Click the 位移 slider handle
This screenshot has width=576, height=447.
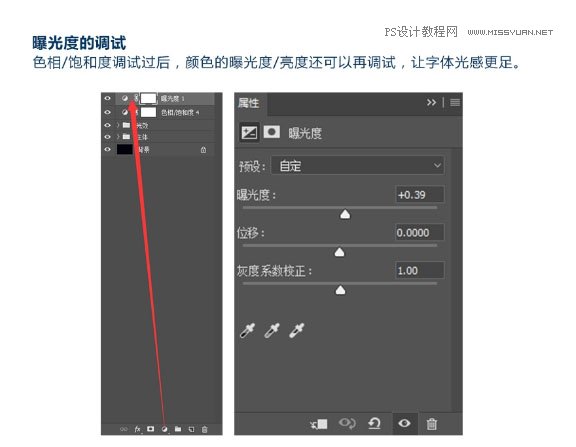(339, 252)
